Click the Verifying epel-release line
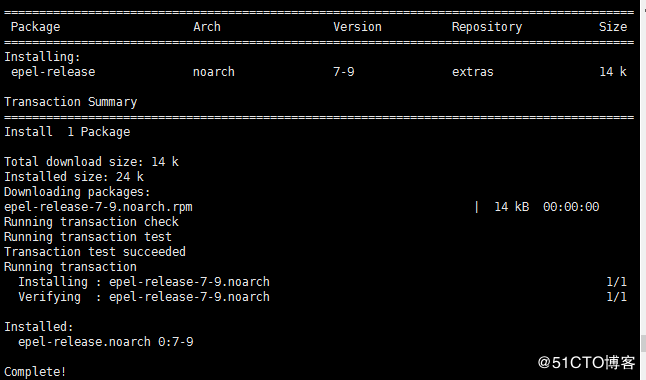 144,297
